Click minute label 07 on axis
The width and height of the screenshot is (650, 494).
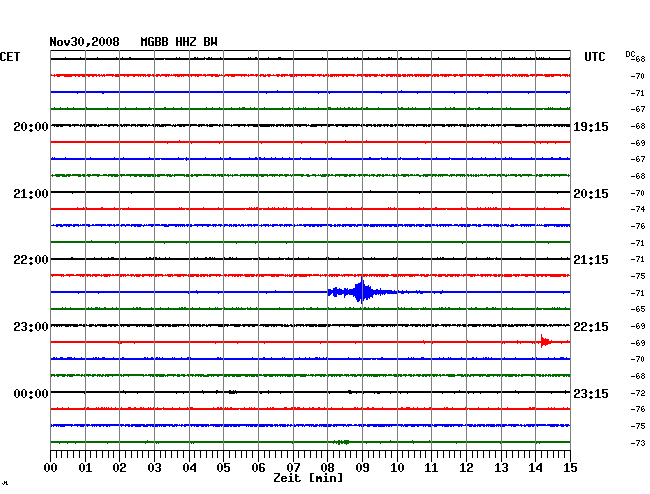tap(293, 467)
